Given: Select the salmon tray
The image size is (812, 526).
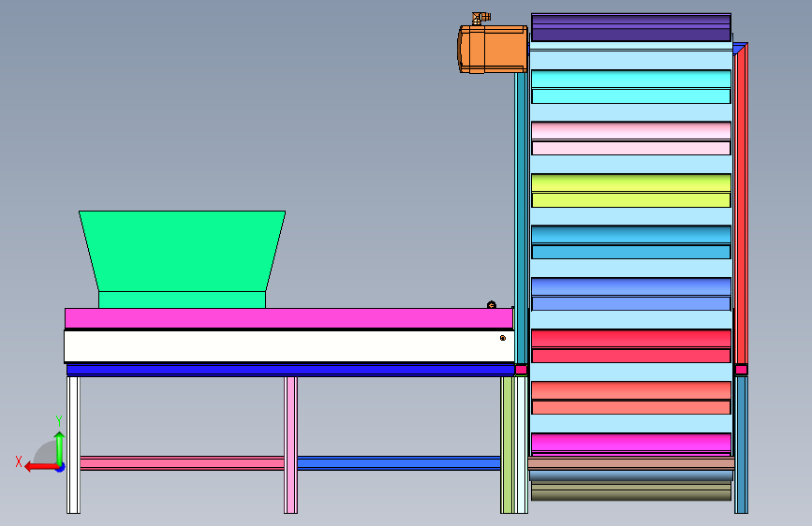Looking at the screenshot, I should point(630,398).
